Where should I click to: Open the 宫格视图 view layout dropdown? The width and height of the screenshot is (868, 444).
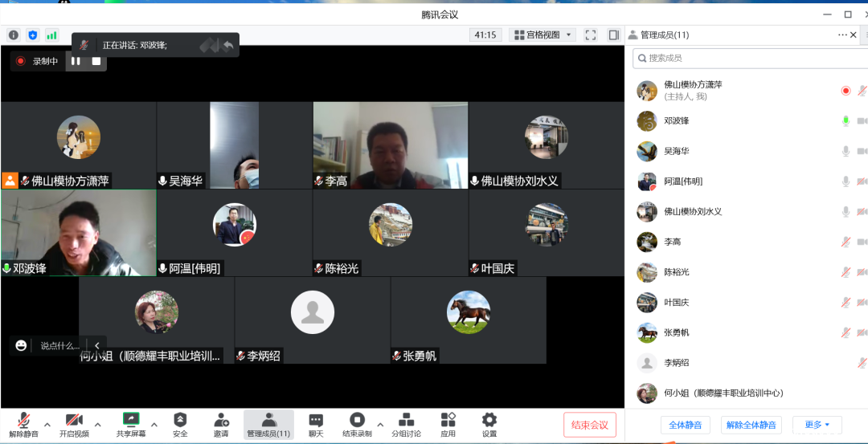pos(542,35)
